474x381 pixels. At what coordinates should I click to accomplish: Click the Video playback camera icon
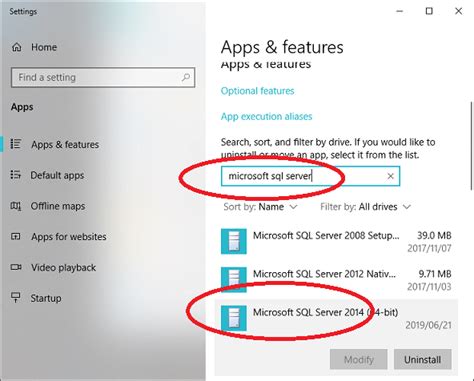(x=16, y=267)
